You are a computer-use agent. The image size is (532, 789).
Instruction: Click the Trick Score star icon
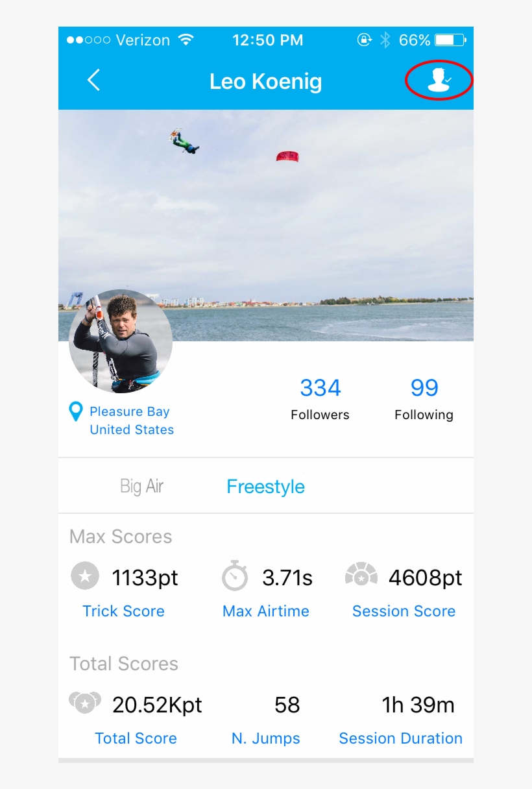pyautogui.click(x=85, y=576)
